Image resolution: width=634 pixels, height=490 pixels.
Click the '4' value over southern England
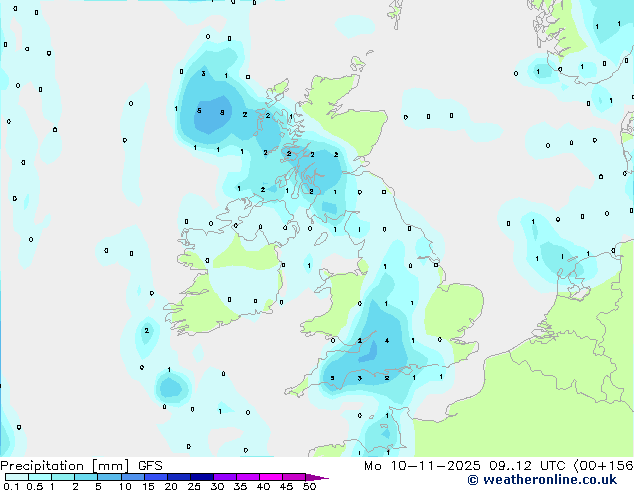[x=387, y=341]
